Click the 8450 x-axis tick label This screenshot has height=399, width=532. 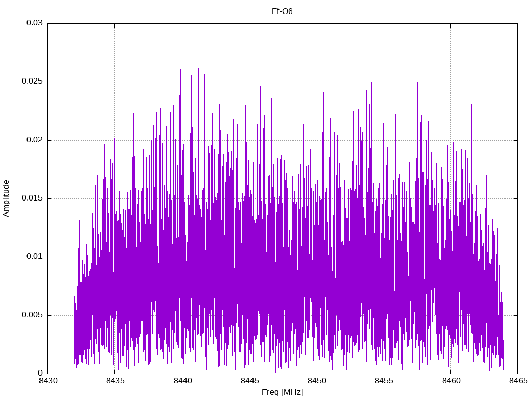[x=317, y=381]
